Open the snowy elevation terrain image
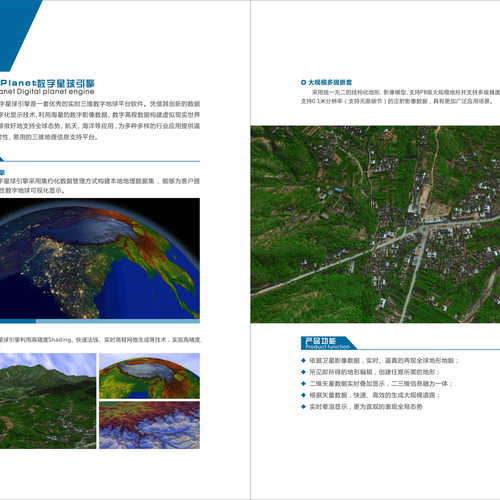 click(149, 425)
